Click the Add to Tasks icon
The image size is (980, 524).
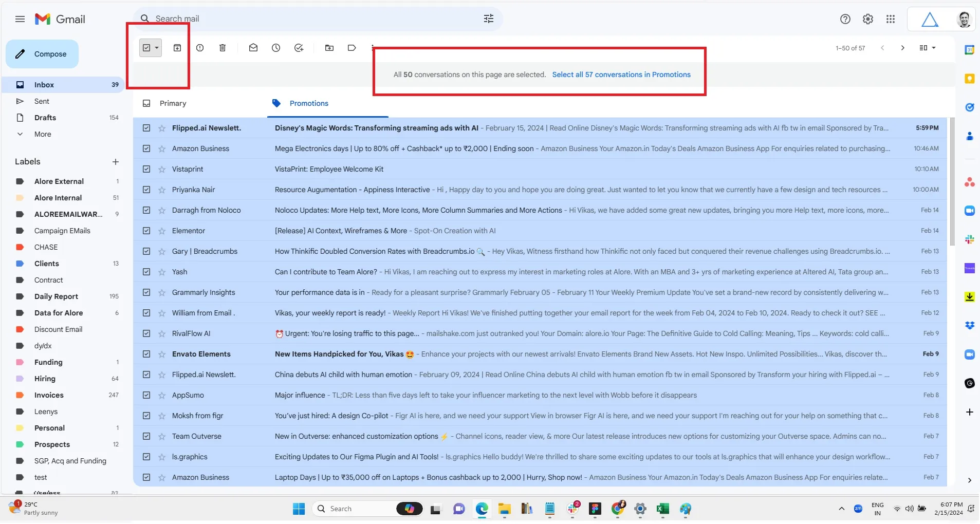(x=299, y=48)
